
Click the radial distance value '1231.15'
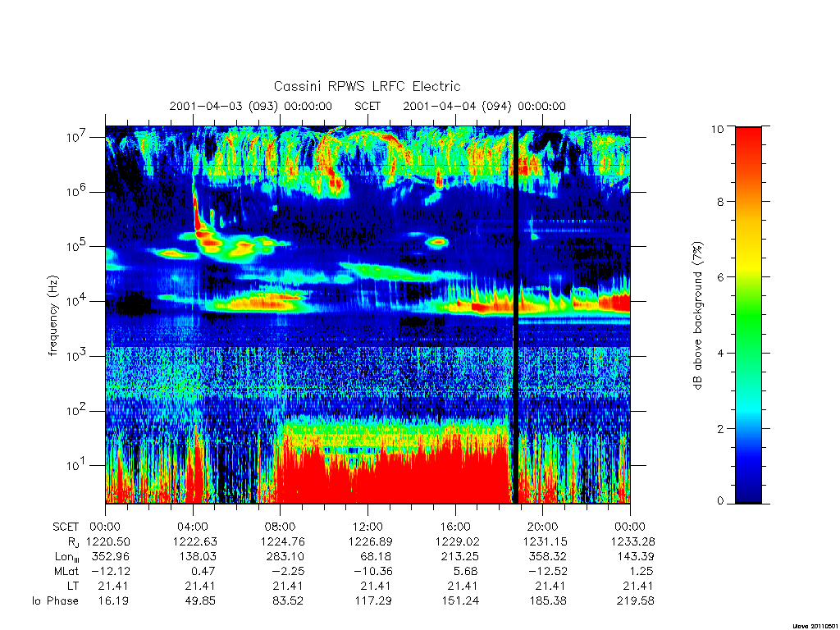[x=546, y=541]
